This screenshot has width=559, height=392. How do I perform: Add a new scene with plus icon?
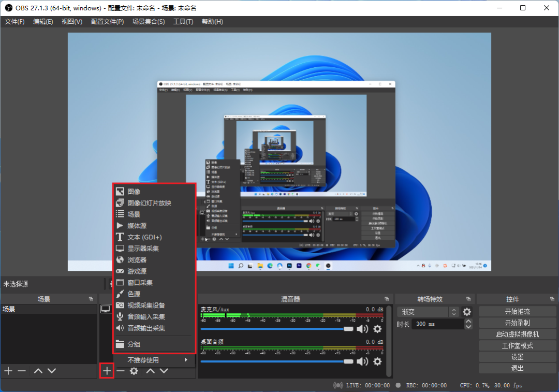(8, 371)
